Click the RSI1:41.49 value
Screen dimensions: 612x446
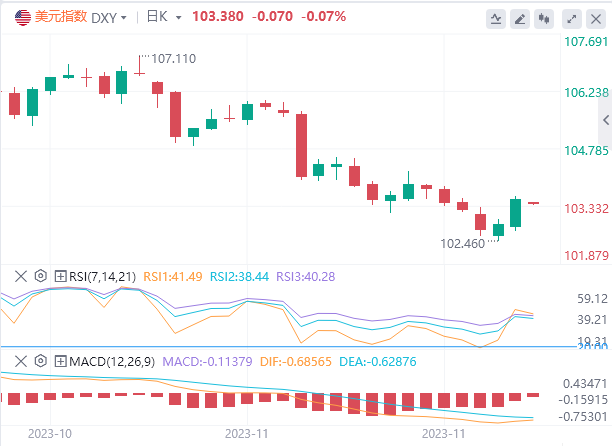pos(173,277)
